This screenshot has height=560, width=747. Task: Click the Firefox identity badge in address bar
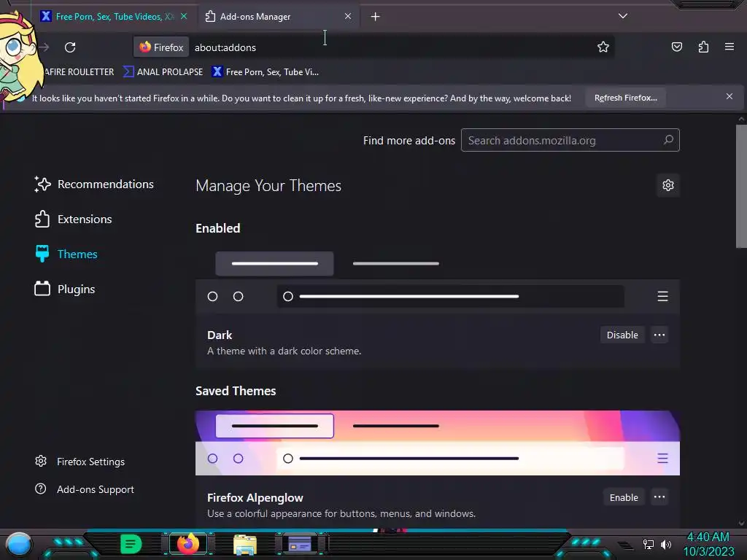[x=161, y=47]
